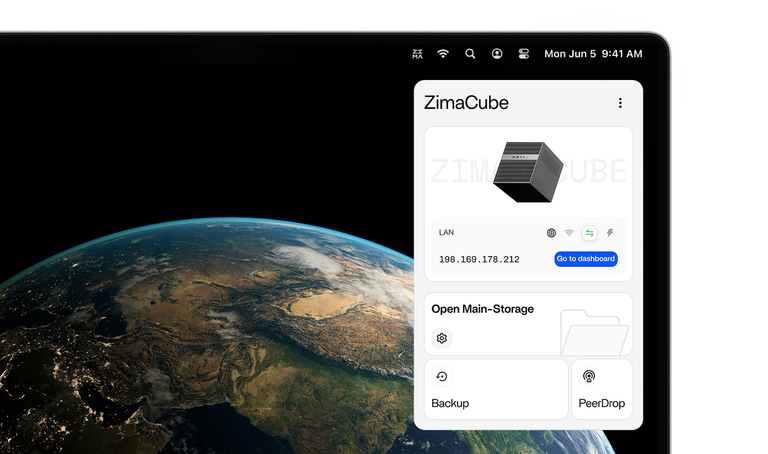Open storage settings via the gear icon

(x=442, y=338)
